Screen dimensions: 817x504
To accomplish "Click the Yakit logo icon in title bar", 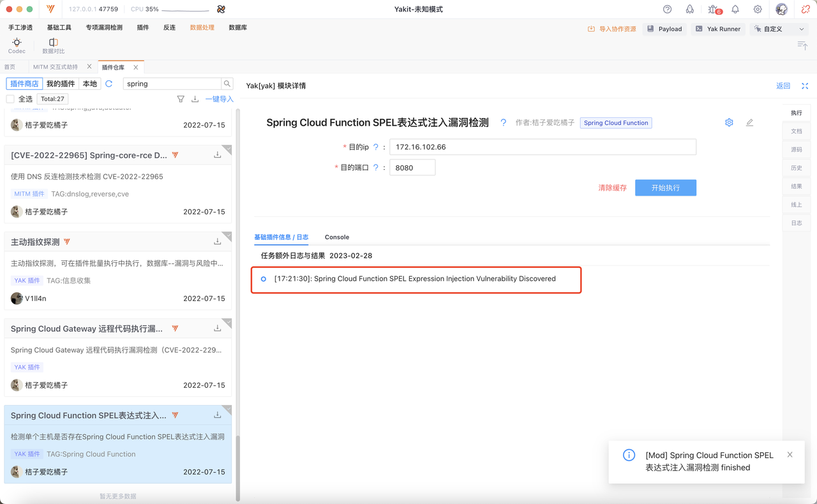I will tap(51, 10).
